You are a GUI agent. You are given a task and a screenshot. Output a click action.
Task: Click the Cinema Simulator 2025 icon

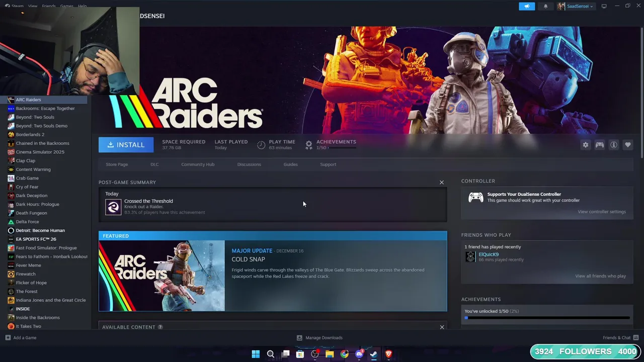pyautogui.click(x=11, y=152)
